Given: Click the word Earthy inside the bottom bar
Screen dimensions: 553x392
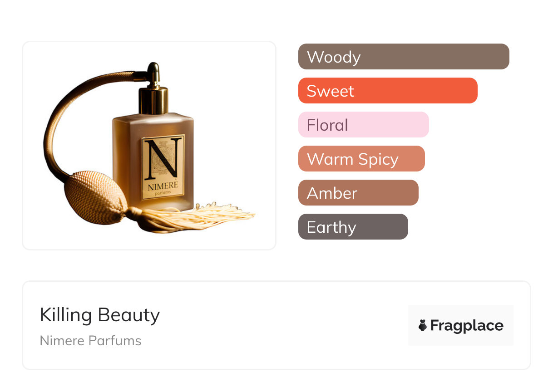Looking at the screenshot, I should click(x=331, y=227).
